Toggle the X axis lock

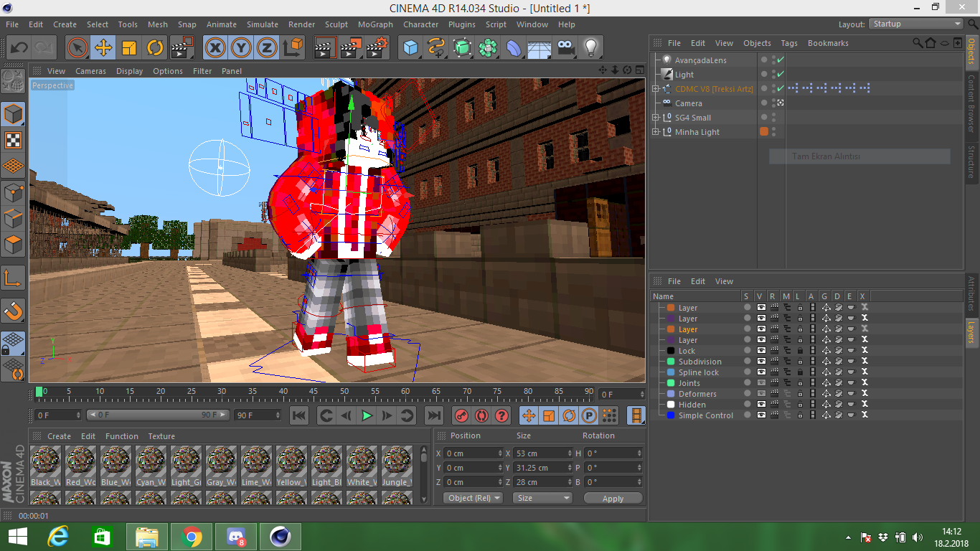click(x=215, y=48)
